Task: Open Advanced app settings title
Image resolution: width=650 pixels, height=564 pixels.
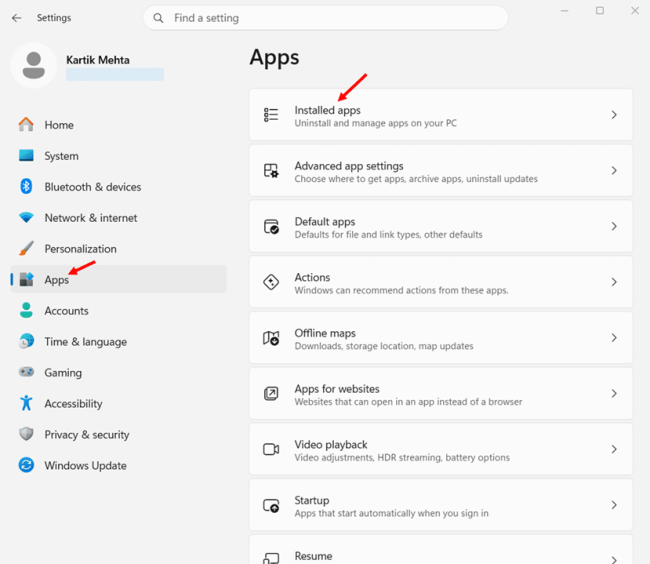Action: click(x=349, y=166)
